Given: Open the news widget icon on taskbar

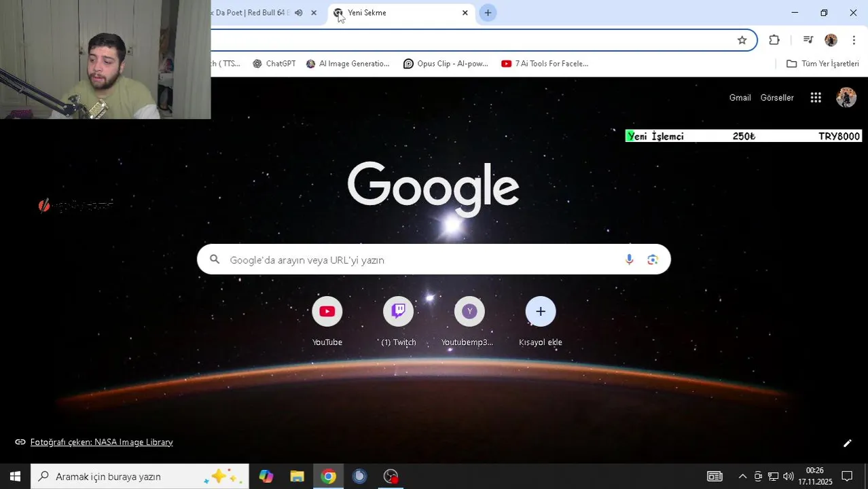Looking at the screenshot, I should tap(715, 477).
